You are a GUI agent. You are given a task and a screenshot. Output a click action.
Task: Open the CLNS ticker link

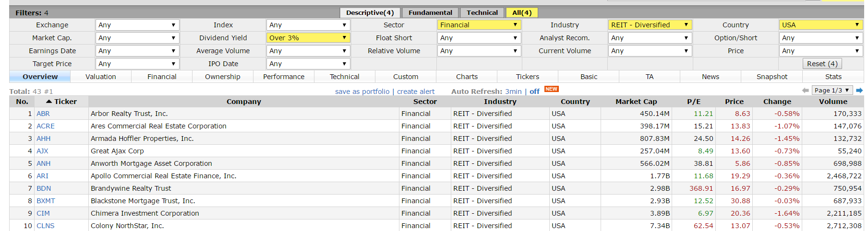click(x=46, y=226)
